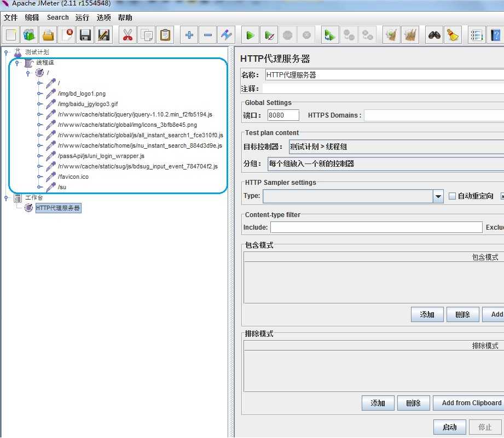Click the gray Shutdown icon
This screenshot has width=504, height=438.
click(306, 34)
